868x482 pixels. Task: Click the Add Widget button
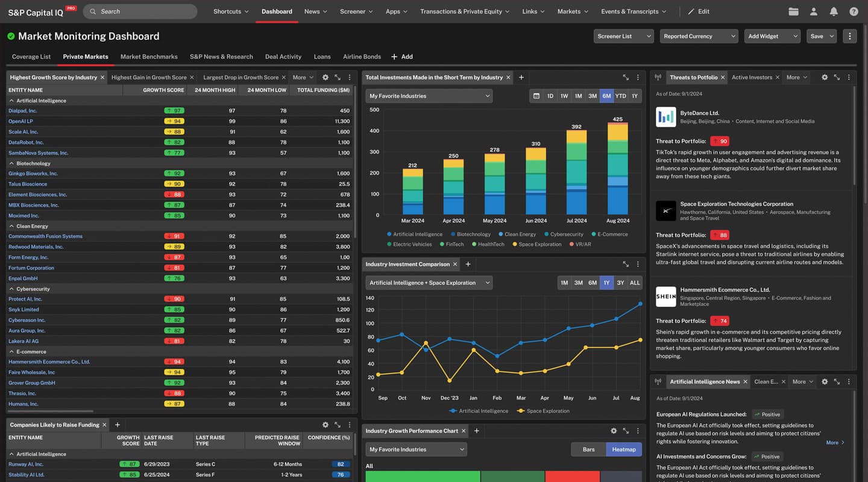pos(772,36)
